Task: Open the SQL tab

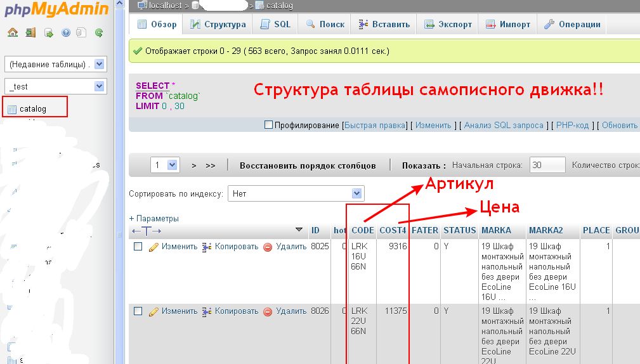Action: 275,24
